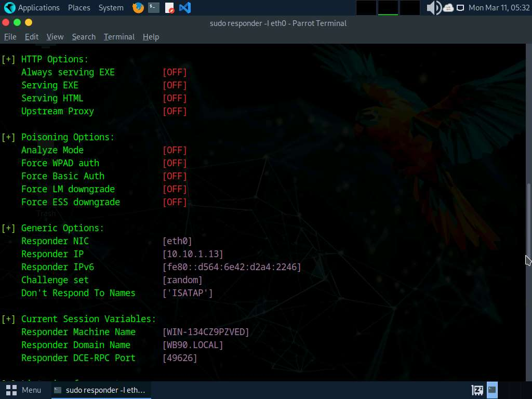
Task: Open the File menu in terminal
Action: [x=10, y=37]
